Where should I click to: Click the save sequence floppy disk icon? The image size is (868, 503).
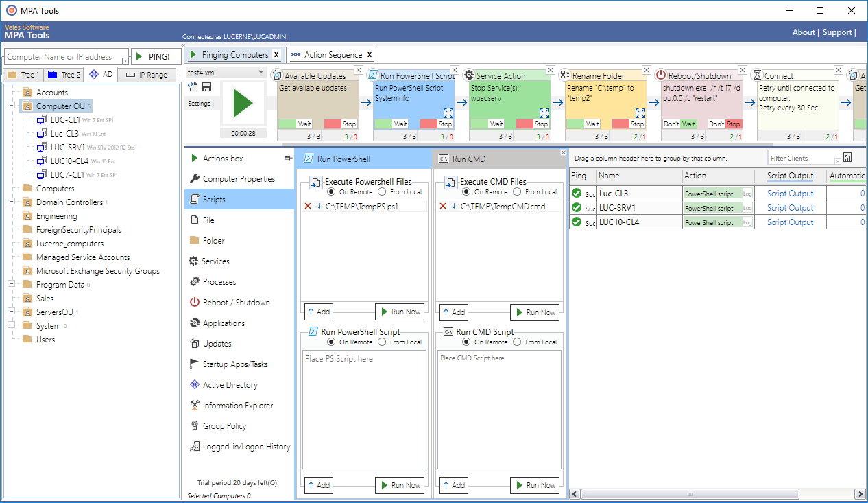[x=206, y=86]
